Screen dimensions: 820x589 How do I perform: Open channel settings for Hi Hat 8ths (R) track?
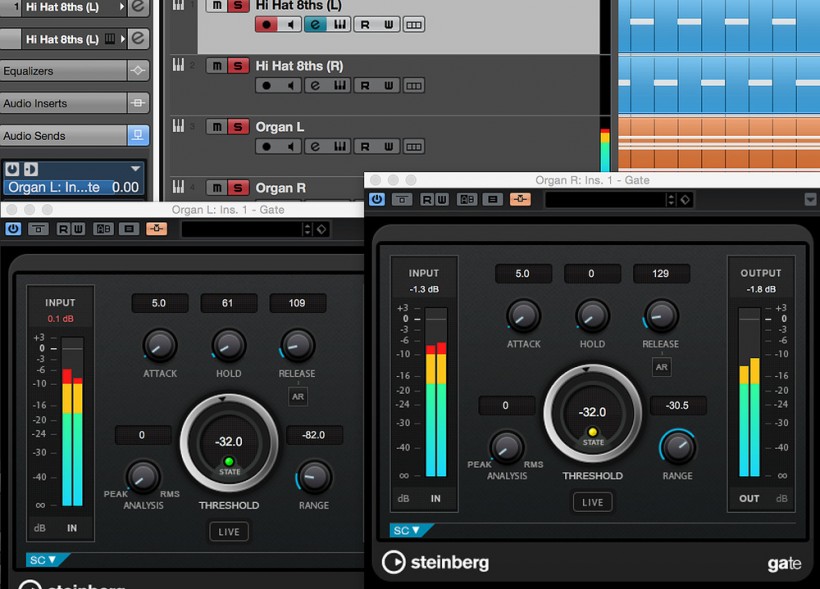click(x=315, y=86)
